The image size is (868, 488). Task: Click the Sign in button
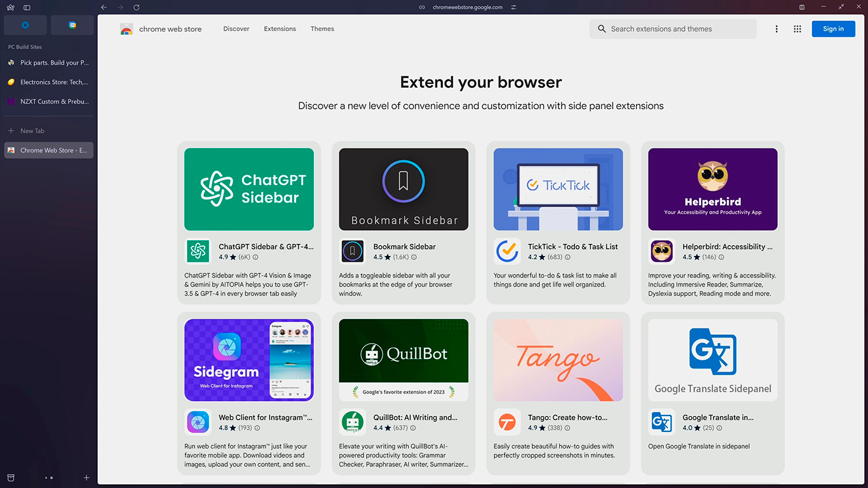(x=833, y=29)
